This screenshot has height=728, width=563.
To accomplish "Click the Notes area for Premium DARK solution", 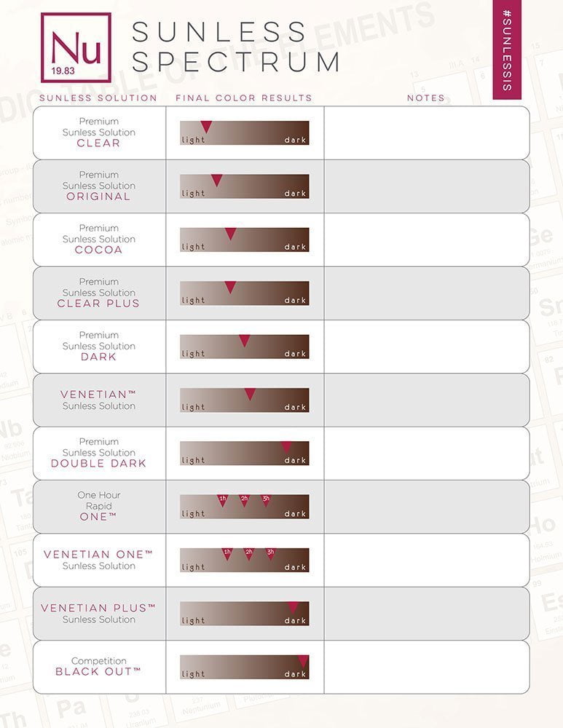I will point(426,347).
